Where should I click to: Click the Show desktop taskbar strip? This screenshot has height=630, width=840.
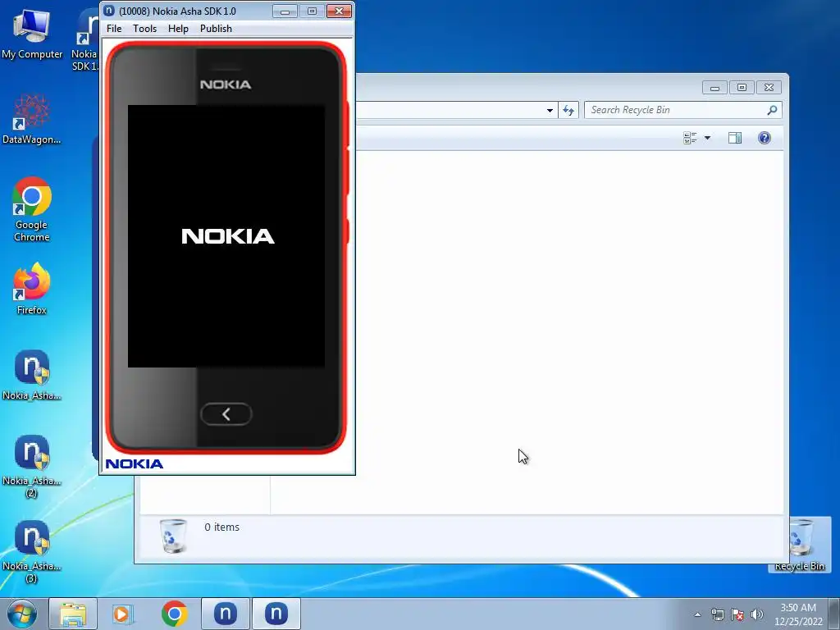(x=834, y=614)
